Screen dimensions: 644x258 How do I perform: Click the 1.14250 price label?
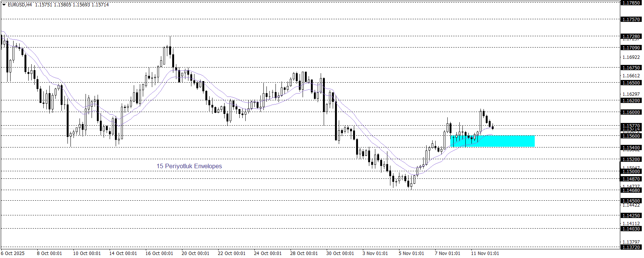[x=631, y=215]
